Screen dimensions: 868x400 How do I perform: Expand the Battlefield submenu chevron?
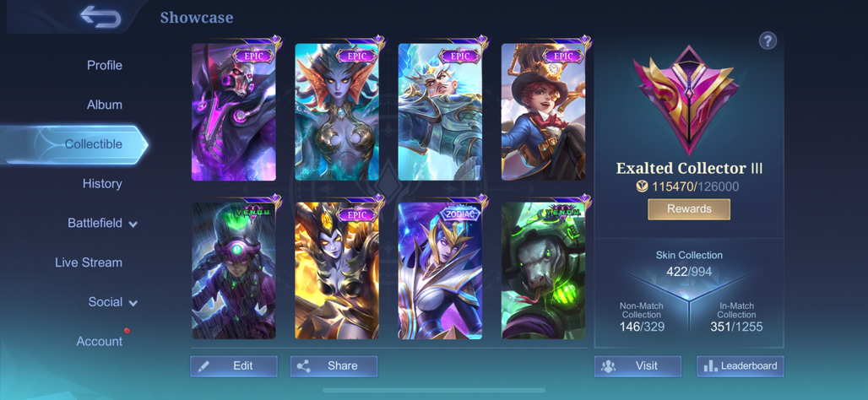pos(133,224)
